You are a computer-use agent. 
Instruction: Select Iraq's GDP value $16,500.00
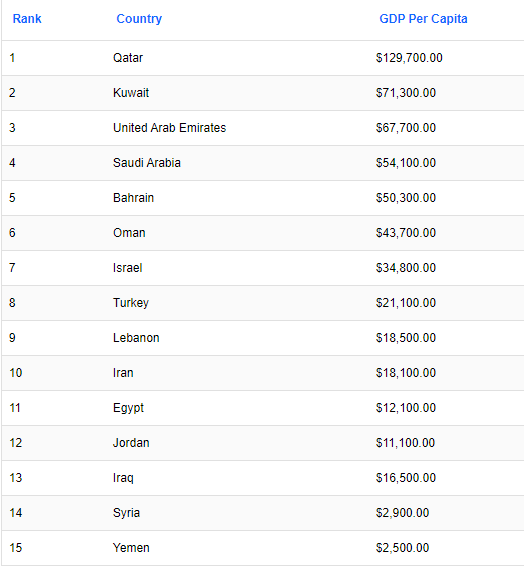pos(406,478)
